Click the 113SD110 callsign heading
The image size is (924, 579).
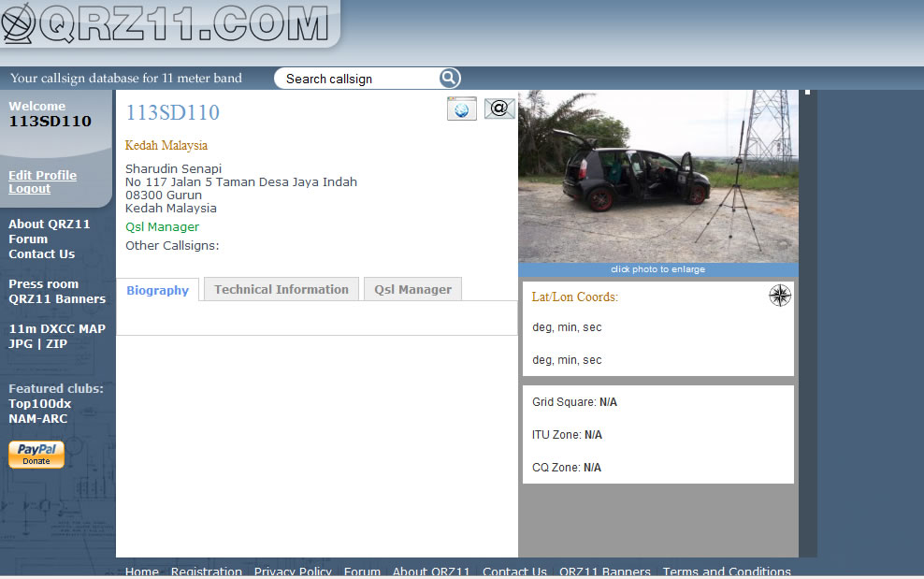172,112
